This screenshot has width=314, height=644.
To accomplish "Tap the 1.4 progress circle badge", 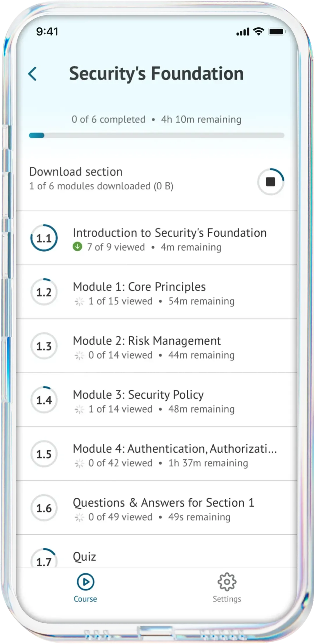I will click(44, 400).
